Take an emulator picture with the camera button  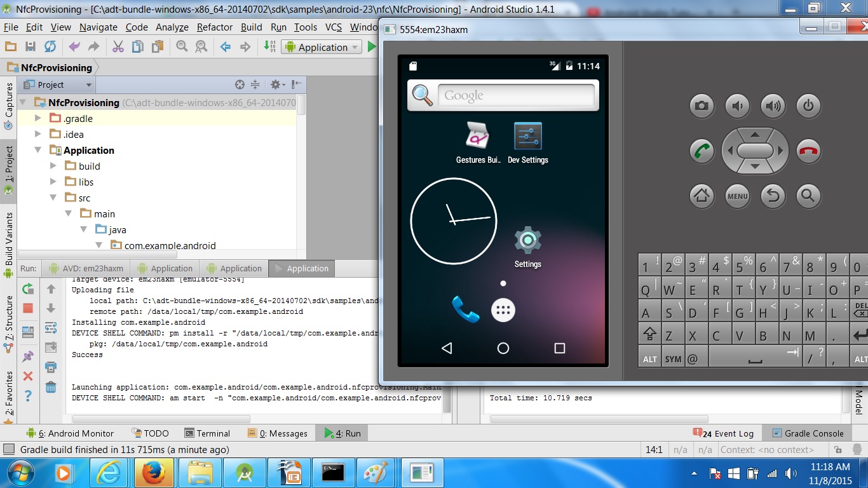click(x=702, y=105)
